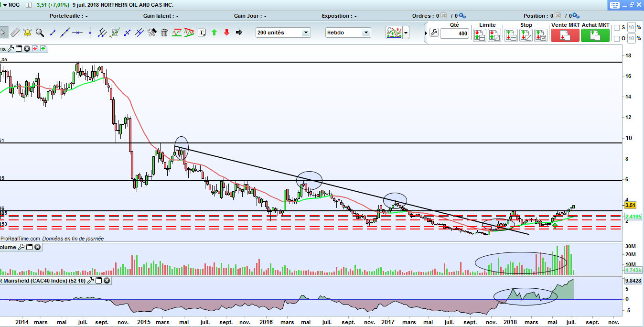Close position X icon next to Position

[x=558, y=16]
